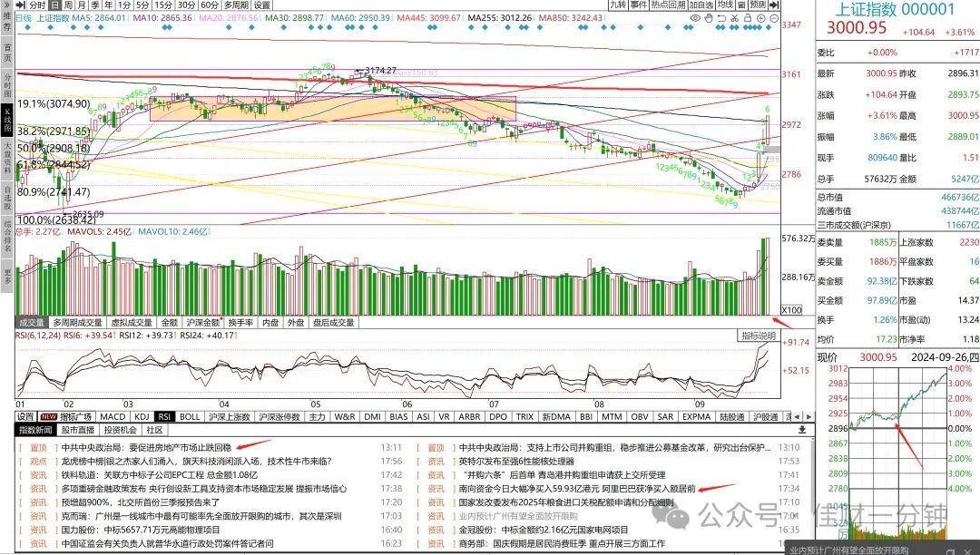Select the 年 yearly period
This screenshot has height=555, width=980.
point(108,5)
